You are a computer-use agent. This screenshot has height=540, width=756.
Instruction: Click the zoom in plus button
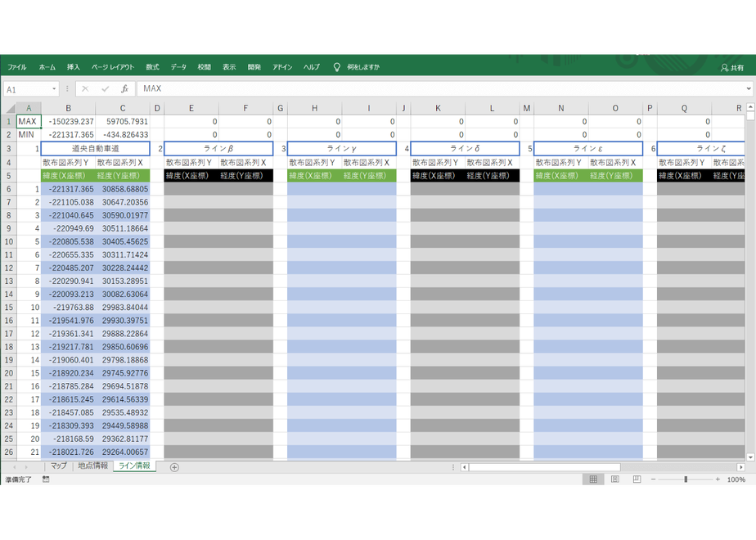click(x=718, y=479)
